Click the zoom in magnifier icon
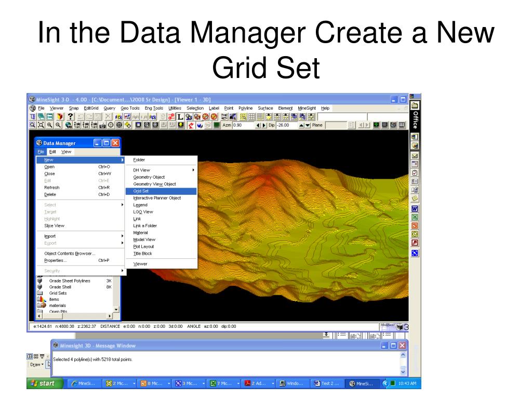The height and width of the screenshot is (399, 532). click(x=50, y=125)
